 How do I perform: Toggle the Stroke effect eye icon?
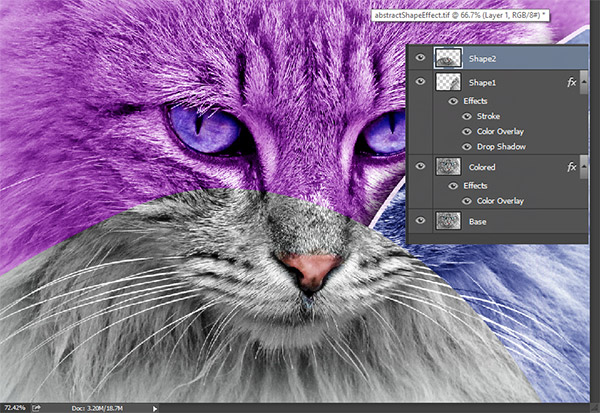pos(466,116)
